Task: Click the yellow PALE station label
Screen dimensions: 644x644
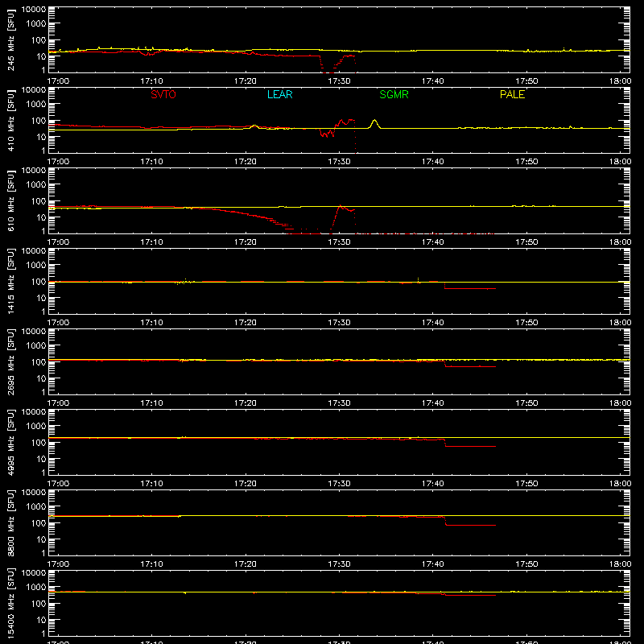Action: click(512, 94)
